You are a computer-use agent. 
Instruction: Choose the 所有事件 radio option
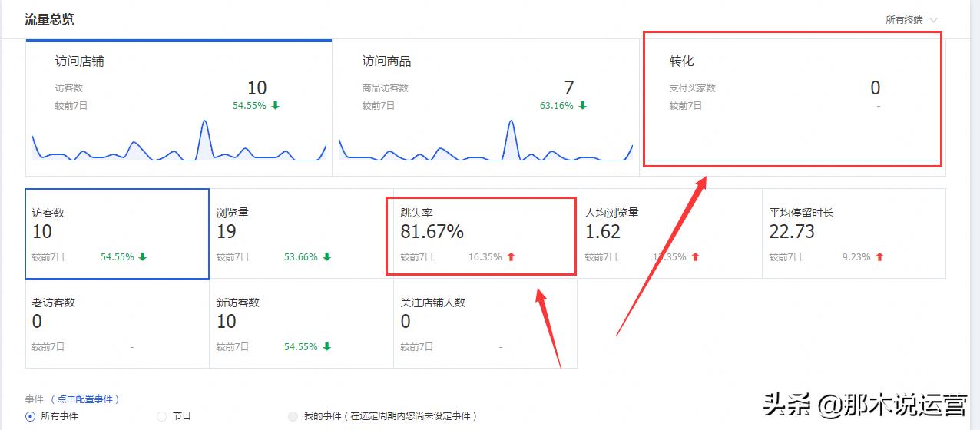click(30, 416)
